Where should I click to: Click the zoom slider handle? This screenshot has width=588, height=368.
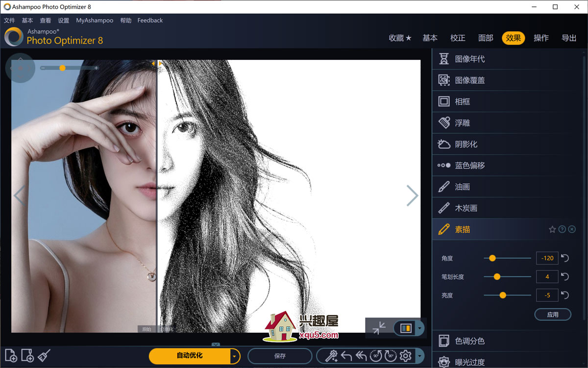[62, 68]
